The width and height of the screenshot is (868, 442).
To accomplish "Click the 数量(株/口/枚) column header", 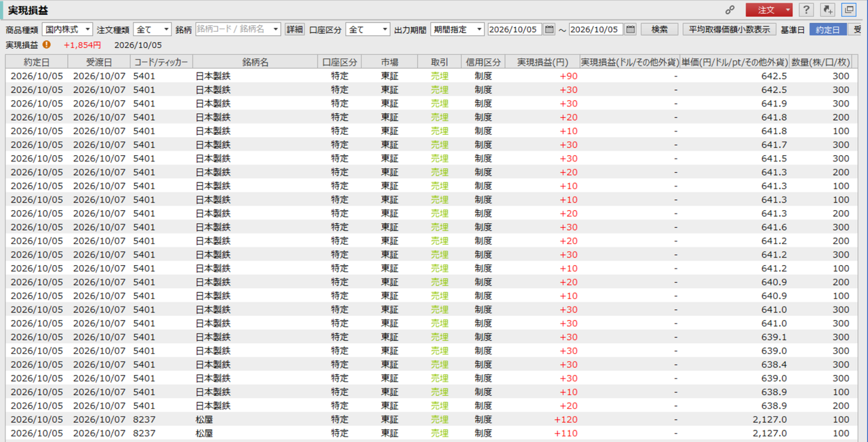I will [x=821, y=62].
